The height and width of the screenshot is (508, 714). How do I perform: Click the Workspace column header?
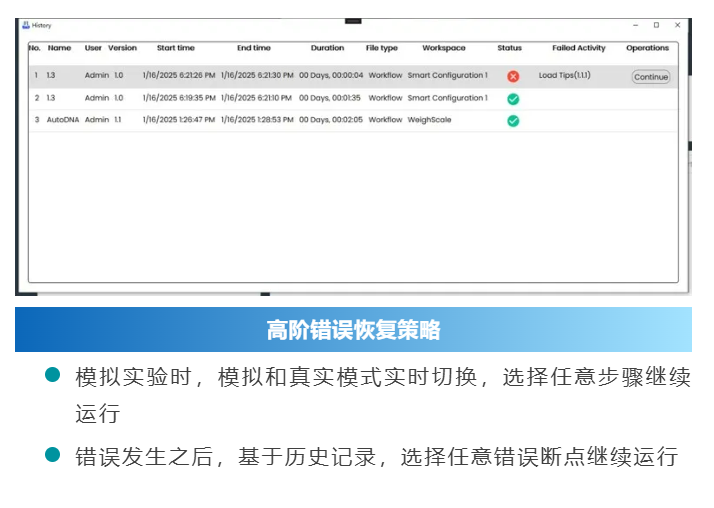[443, 48]
